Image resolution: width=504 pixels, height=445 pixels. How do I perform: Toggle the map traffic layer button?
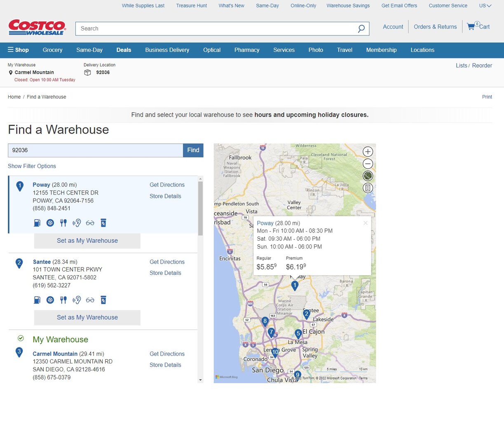click(x=368, y=188)
